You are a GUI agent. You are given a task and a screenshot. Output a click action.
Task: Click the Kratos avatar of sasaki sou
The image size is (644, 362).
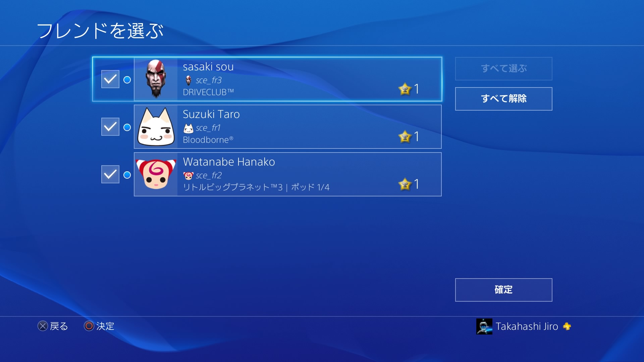coord(156,79)
